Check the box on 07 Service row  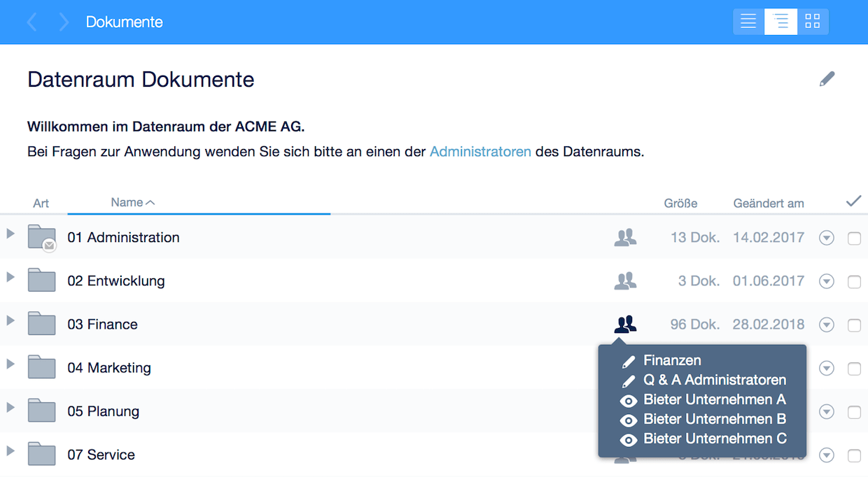tap(854, 455)
